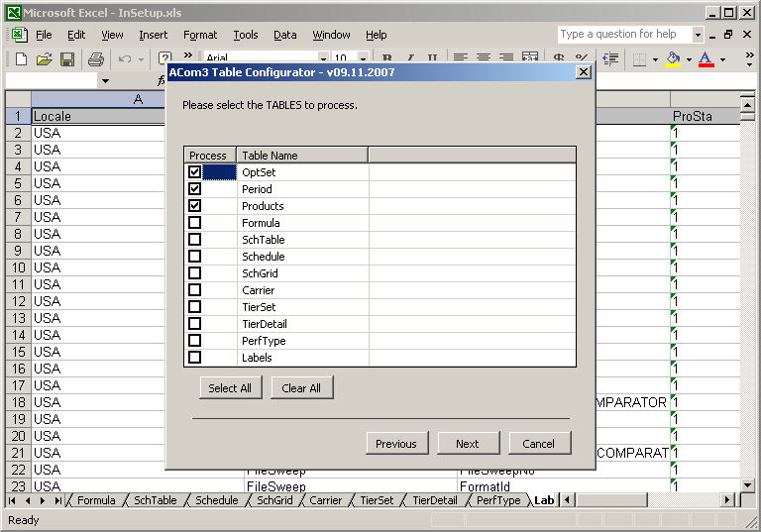The height and width of the screenshot is (532, 761).
Task: Center cell text horizontally
Action: (x=483, y=57)
